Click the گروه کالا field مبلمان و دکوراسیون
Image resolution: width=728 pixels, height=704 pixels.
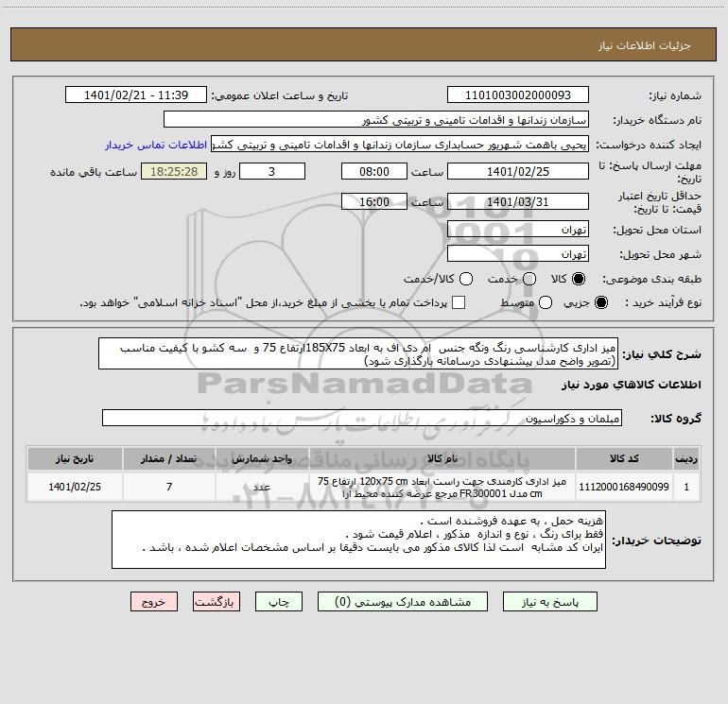point(362,418)
